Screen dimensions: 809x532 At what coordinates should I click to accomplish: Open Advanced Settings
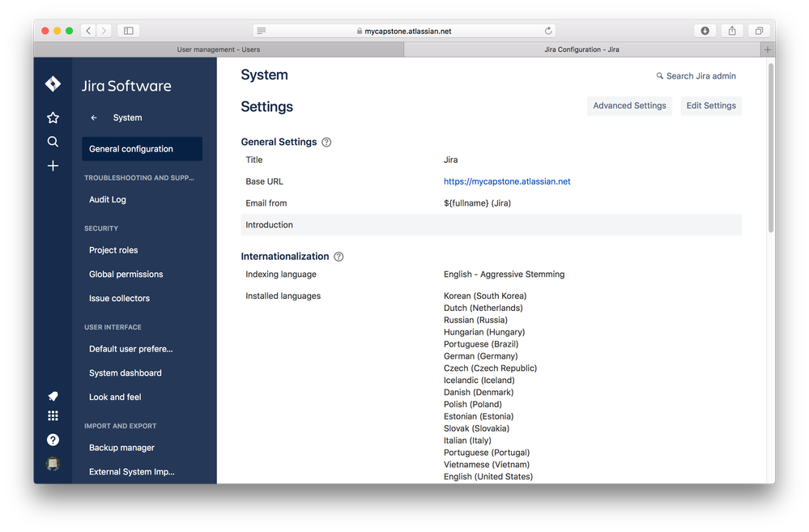point(629,105)
